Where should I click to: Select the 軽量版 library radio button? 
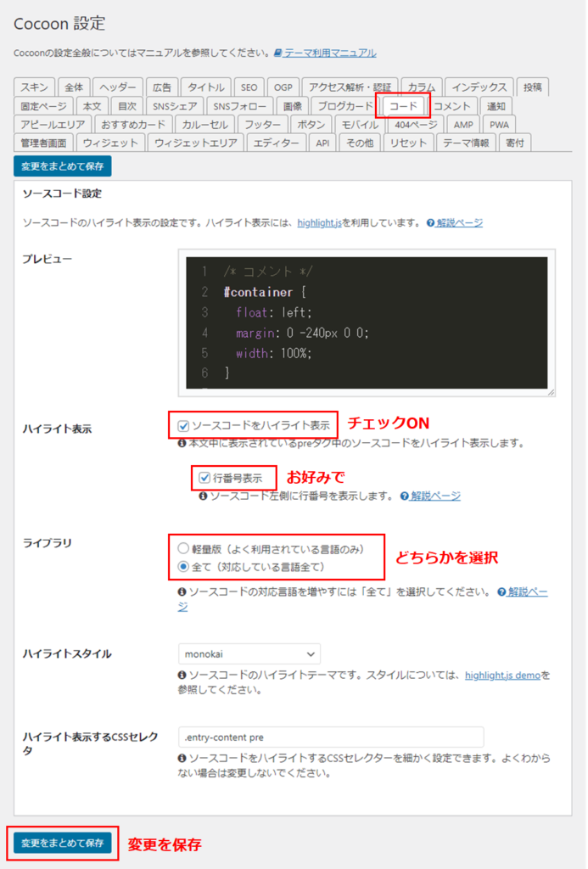coord(183,549)
